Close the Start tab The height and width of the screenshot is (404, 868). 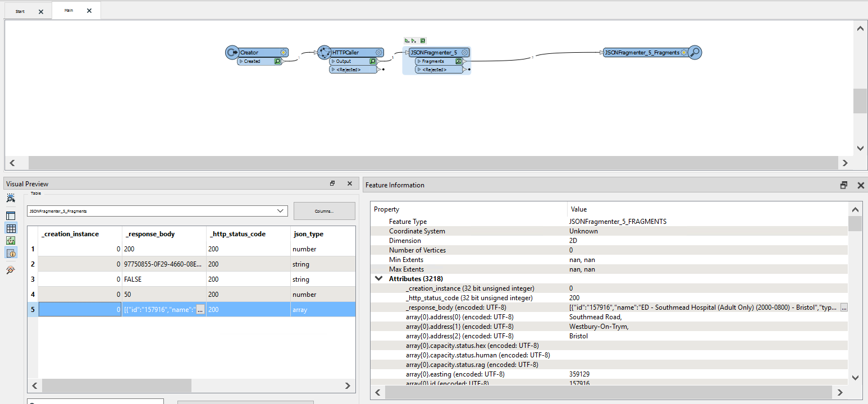coord(41,11)
